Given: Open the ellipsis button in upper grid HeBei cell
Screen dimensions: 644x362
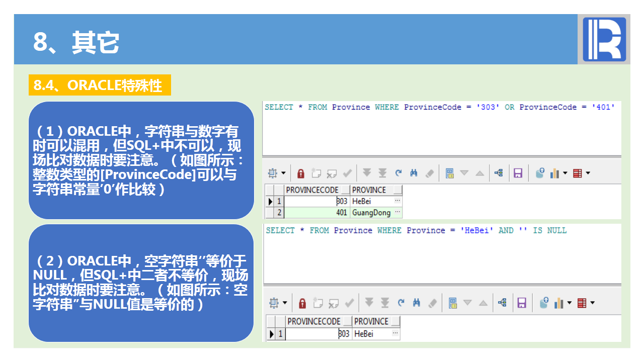Looking at the screenshot, I should [397, 201].
